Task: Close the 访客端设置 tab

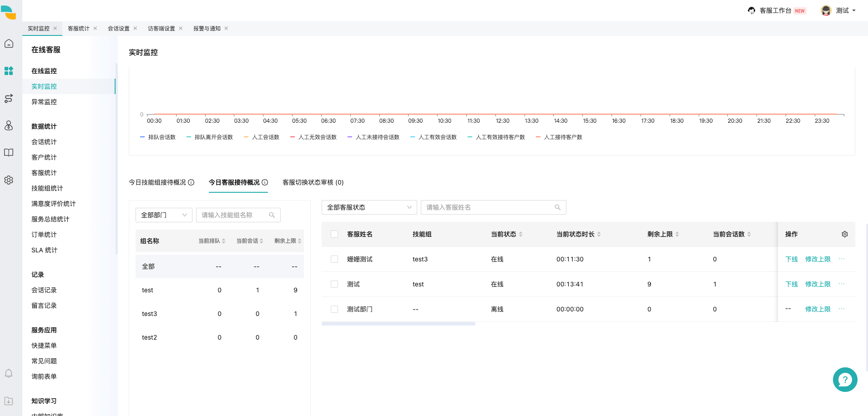Action: click(181, 28)
